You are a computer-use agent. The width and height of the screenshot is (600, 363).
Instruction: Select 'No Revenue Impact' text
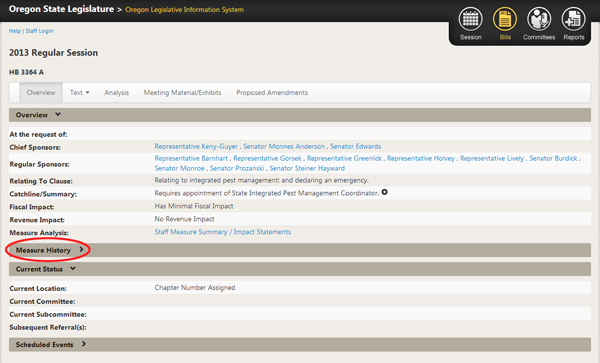pyautogui.click(x=184, y=219)
